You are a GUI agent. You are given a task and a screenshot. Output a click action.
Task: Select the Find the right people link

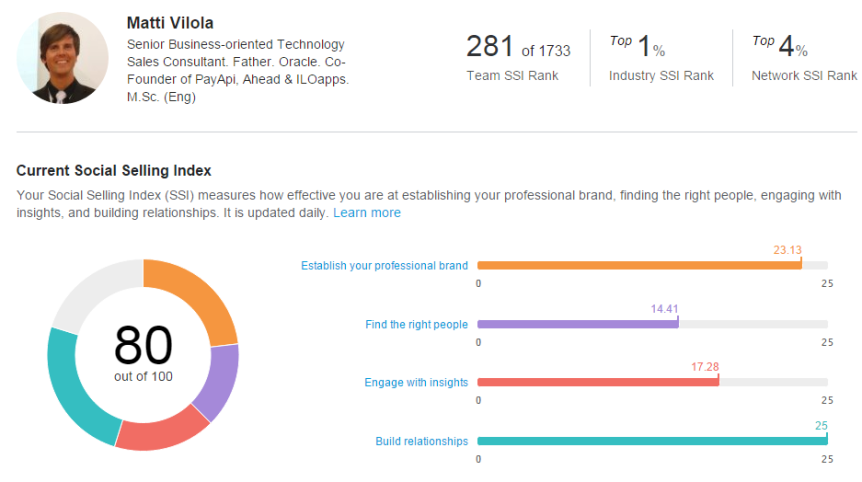417,325
